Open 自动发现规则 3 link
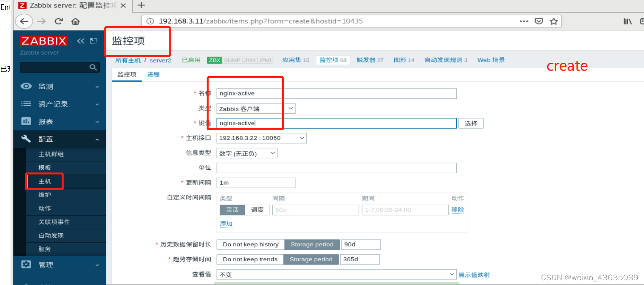This screenshot has height=285, width=644. coord(446,60)
